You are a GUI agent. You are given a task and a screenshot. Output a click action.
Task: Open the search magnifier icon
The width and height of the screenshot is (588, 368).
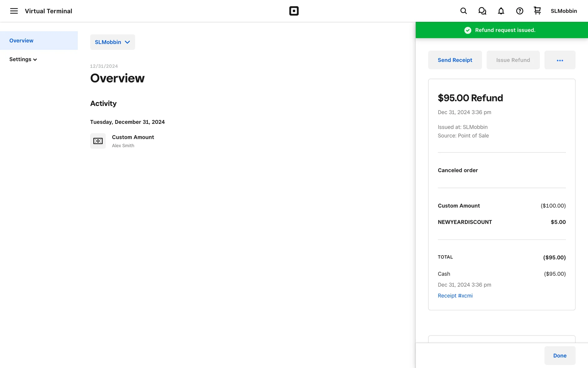click(x=463, y=11)
